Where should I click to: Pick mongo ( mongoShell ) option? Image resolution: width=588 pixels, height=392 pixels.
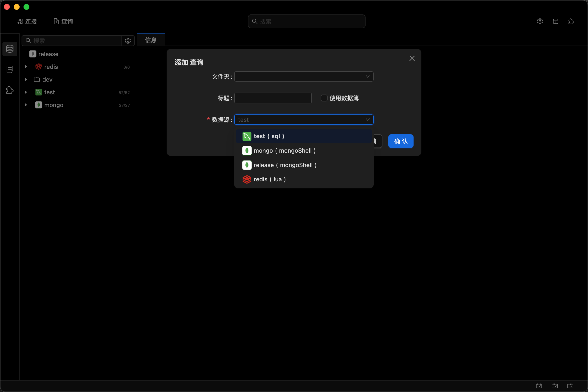284,150
